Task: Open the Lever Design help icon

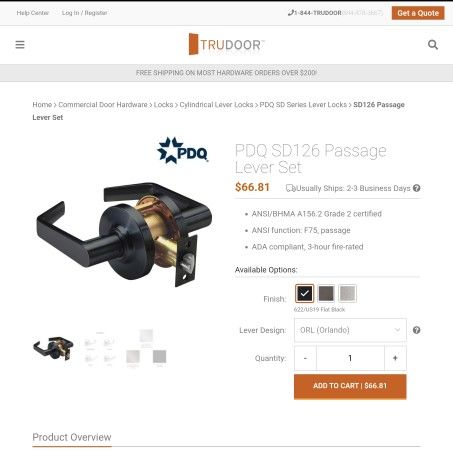Action: (416, 330)
